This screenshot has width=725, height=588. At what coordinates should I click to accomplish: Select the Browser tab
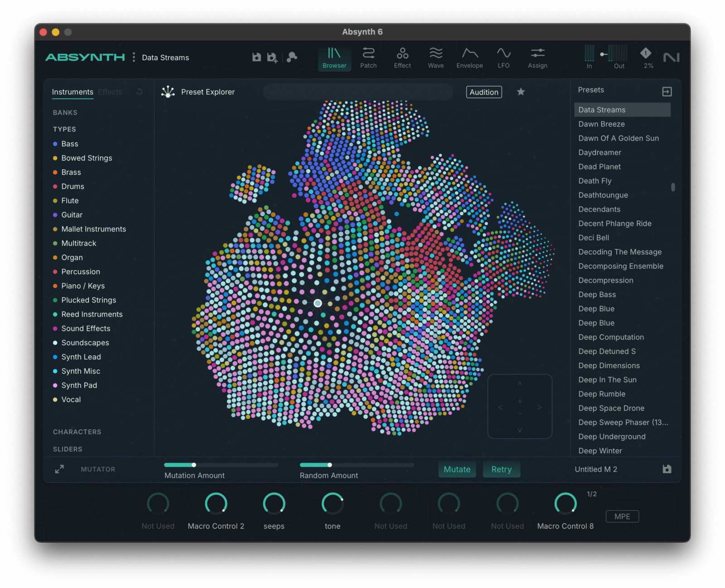(334, 58)
